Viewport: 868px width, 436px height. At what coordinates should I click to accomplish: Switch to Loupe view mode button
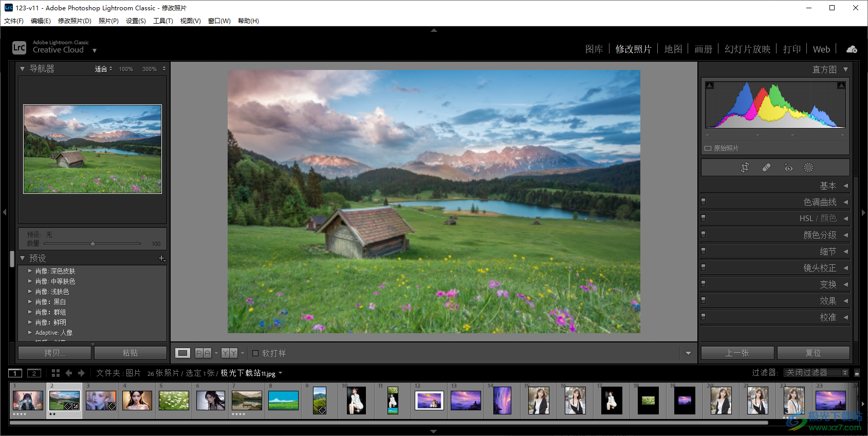pos(182,353)
